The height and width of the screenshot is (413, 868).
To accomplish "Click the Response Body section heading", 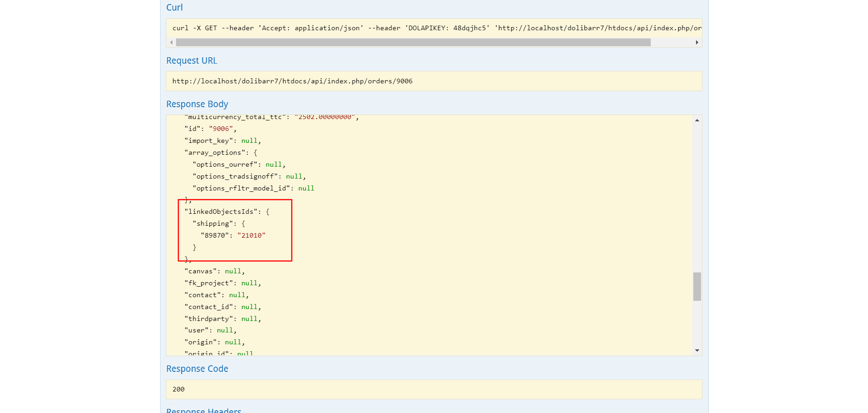I will tap(197, 104).
